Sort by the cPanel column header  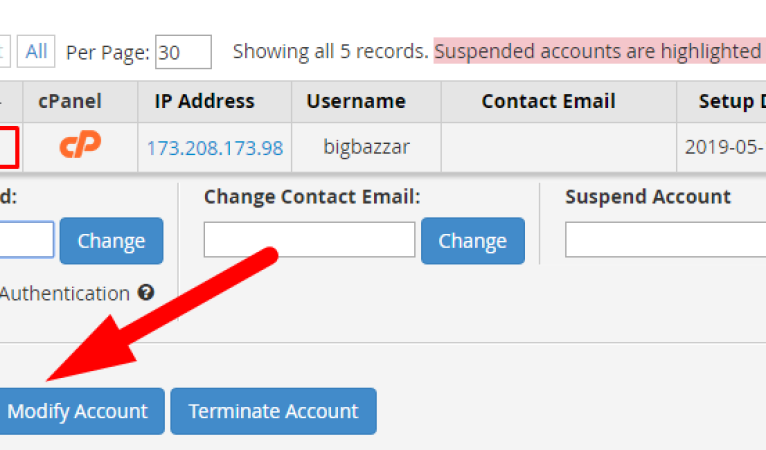pyautogui.click(x=70, y=102)
